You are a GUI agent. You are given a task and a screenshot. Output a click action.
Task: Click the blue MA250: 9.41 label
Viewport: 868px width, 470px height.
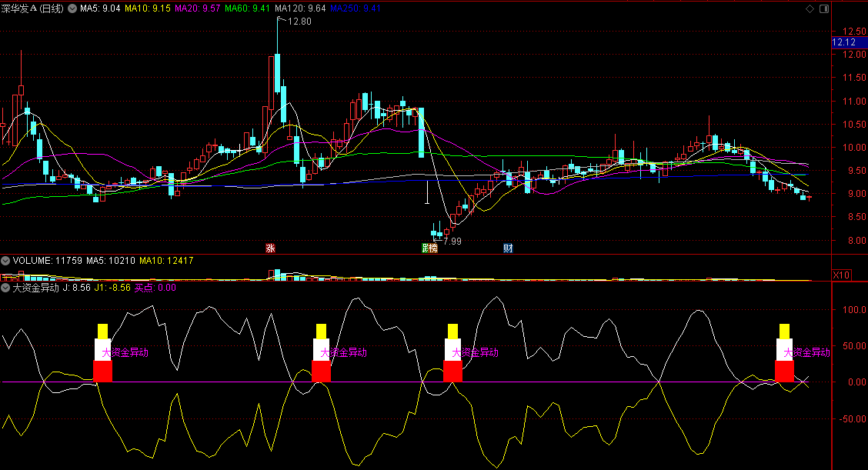click(356, 9)
